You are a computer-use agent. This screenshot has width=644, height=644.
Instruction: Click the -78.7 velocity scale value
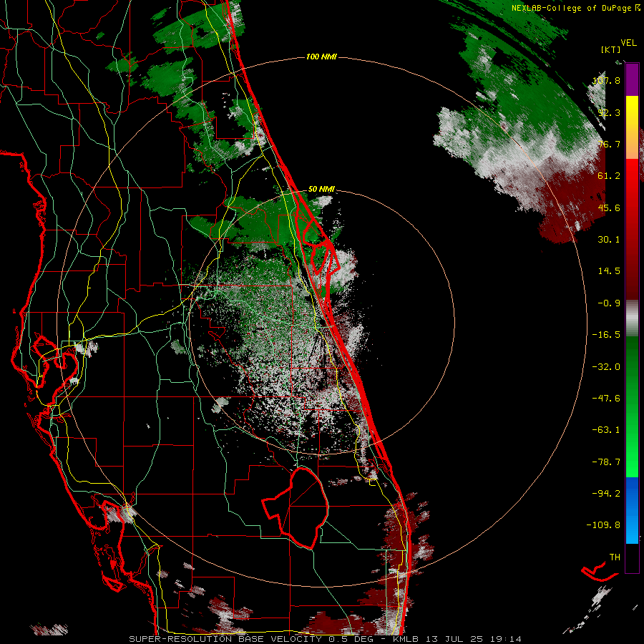606,462
